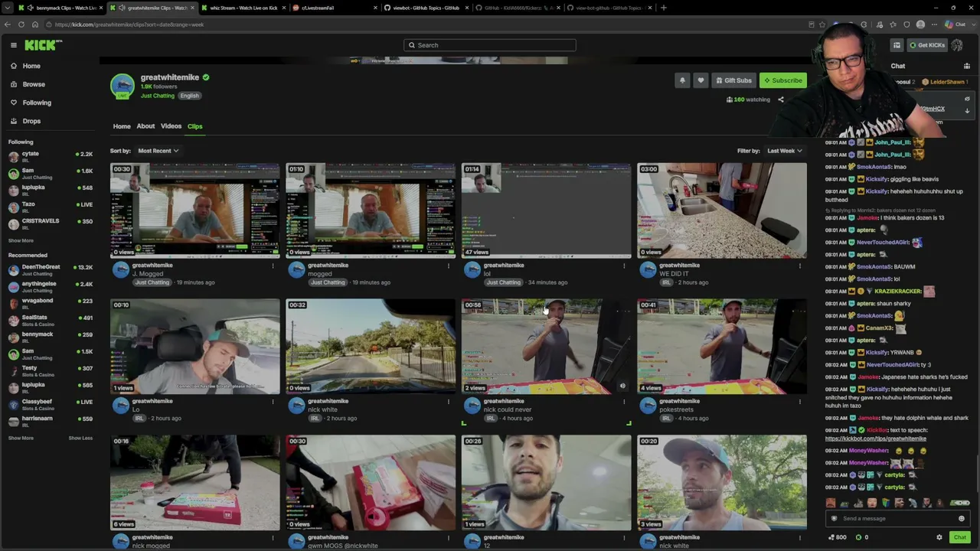Image resolution: width=980 pixels, height=551 pixels.
Task: Open options menu for 'J. Mogged' clip
Action: pyautogui.click(x=273, y=266)
